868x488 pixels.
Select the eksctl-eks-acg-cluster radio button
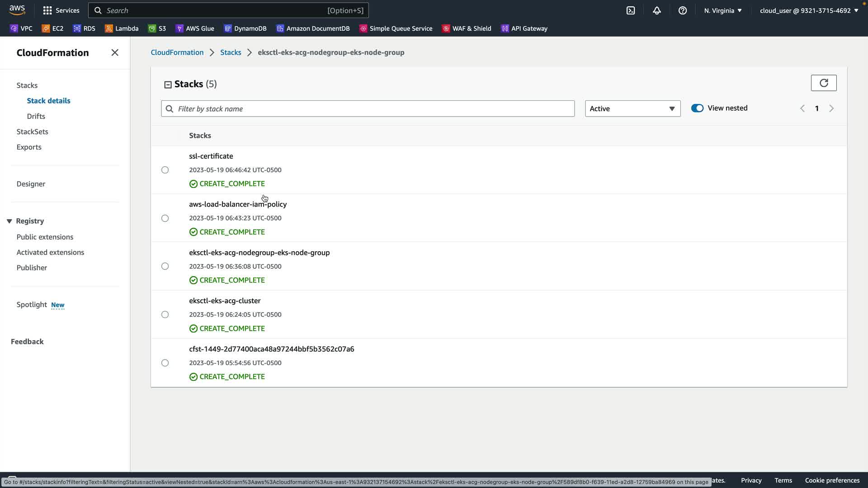point(165,315)
